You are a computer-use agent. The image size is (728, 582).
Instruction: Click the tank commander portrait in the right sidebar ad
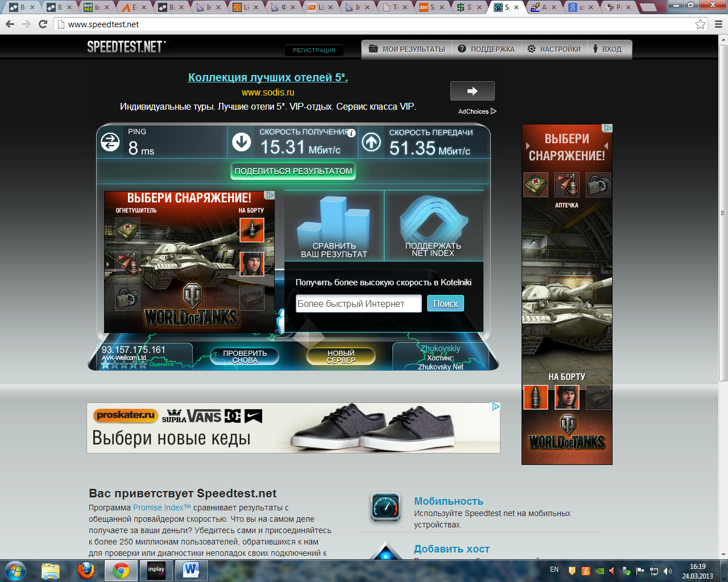[x=567, y=397]
